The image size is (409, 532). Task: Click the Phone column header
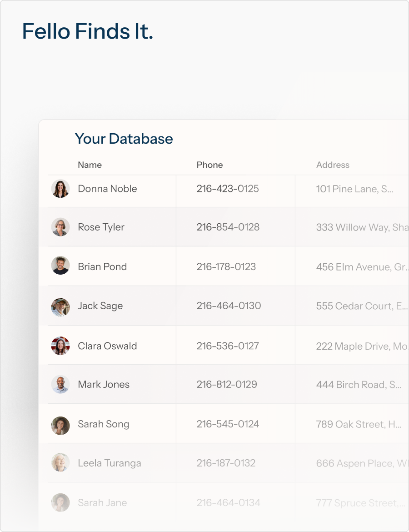tap(209, 165)
